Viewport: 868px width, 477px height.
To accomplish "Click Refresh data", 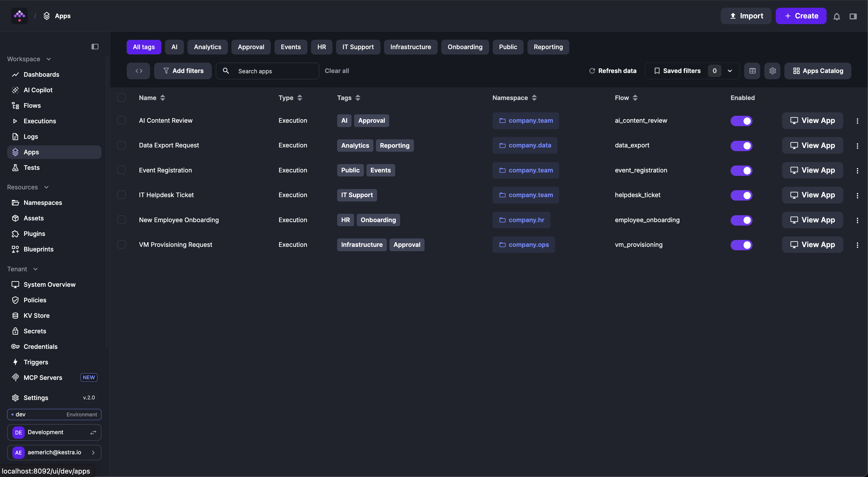I will 612,71.
